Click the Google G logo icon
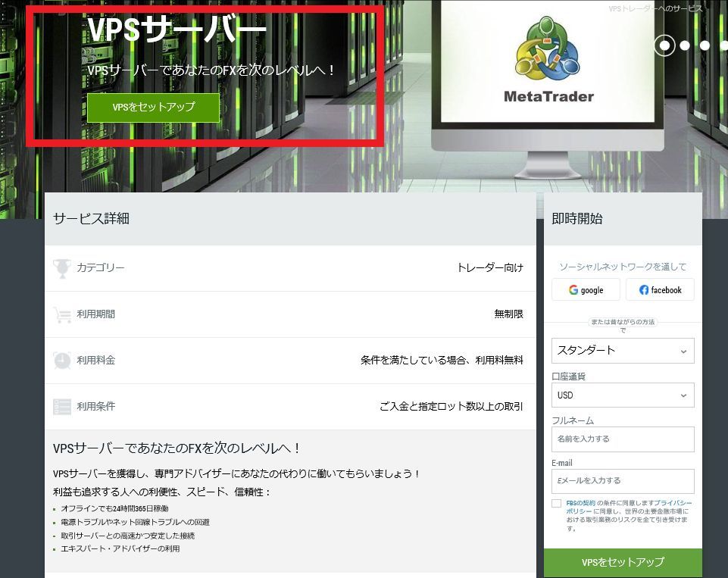 coord(573,289)
